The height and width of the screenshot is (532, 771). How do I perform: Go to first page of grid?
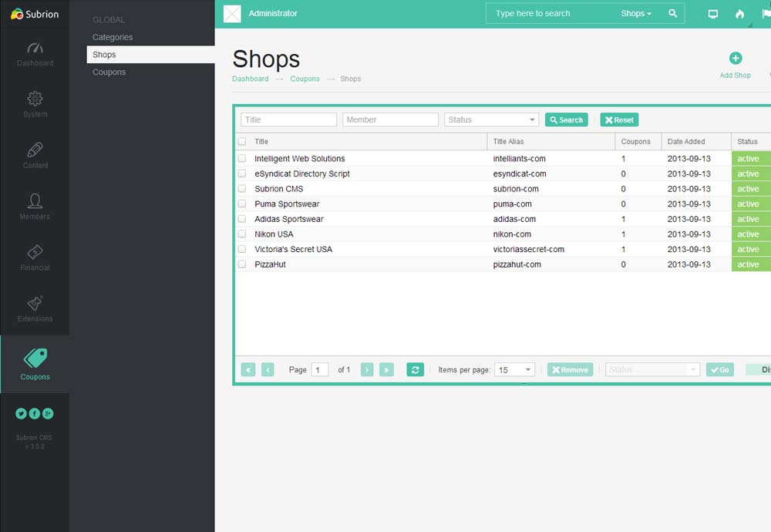[247, 370]
